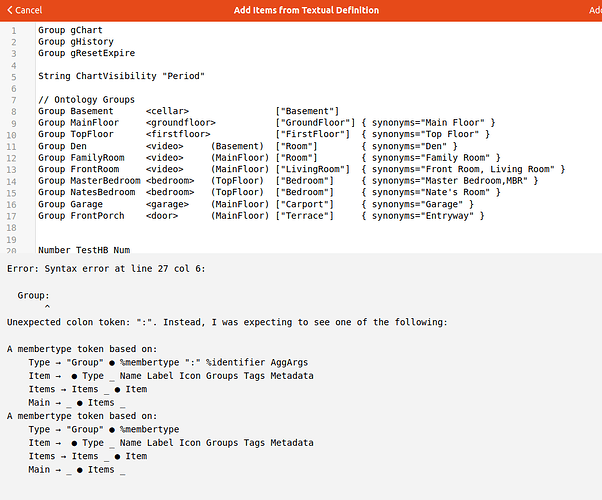Place cursor on 'Group gChart' line
The image size is (602, 500).
coord(70,30)
